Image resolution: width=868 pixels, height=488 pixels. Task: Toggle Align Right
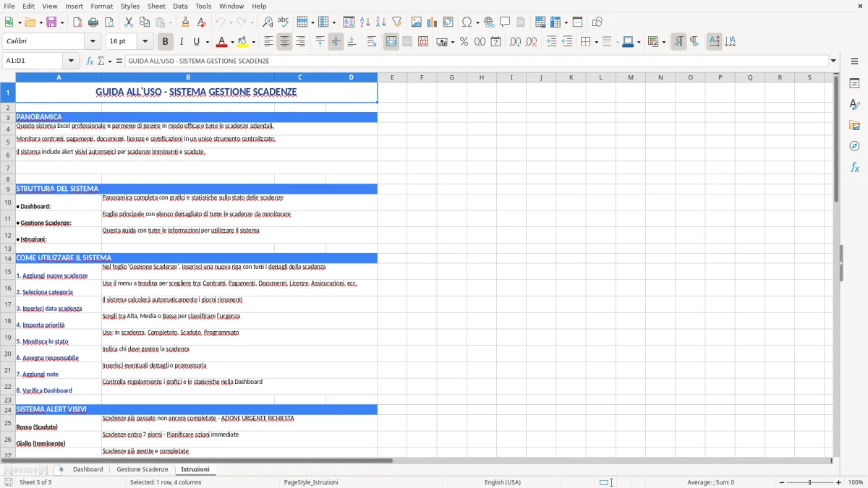point(300,42)
